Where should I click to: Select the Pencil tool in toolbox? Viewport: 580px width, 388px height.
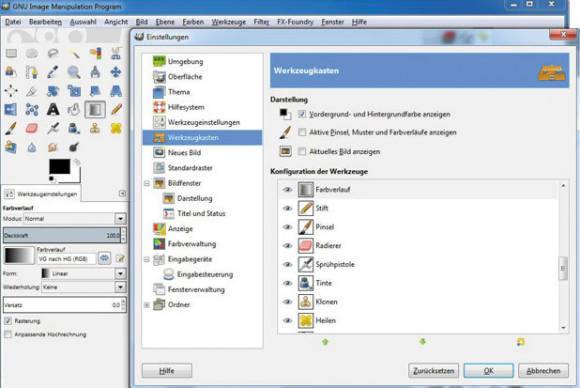click(x=116, y=109)
